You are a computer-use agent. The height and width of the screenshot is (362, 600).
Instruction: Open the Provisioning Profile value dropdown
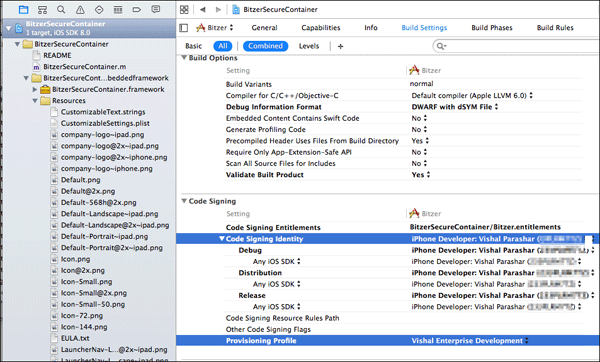(470, 341)
